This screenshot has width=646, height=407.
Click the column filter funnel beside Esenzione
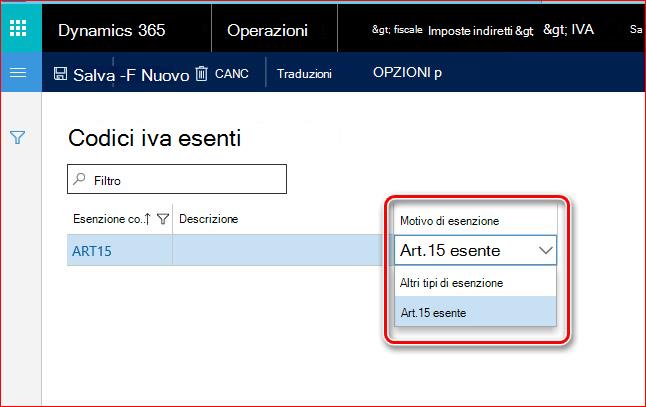(x=163, y=219)
